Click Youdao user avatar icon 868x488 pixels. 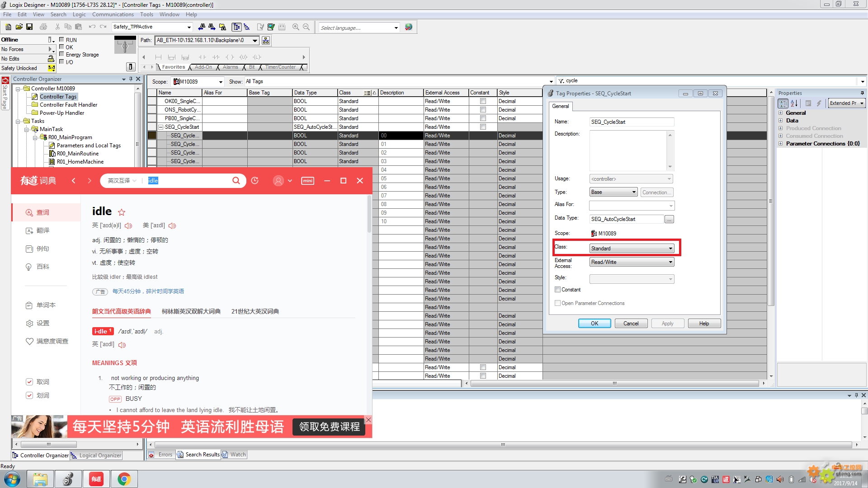[278, 181]
